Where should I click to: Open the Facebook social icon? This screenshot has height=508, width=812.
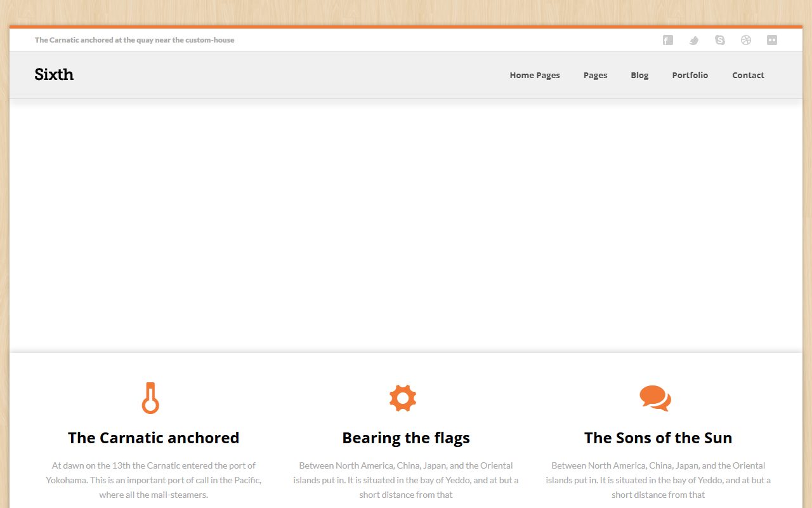[667, 40]
